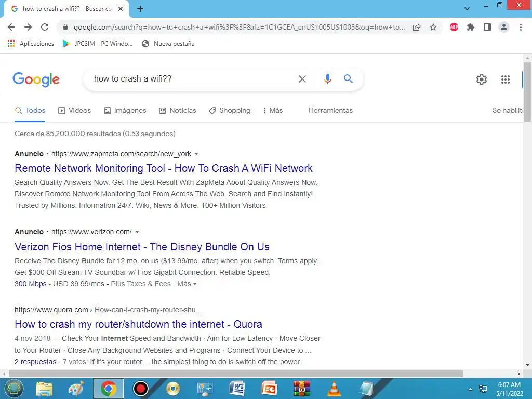Click the scroll-down arrow at the page edge
This screenshot has width=532, height=399.
point(527,365)
